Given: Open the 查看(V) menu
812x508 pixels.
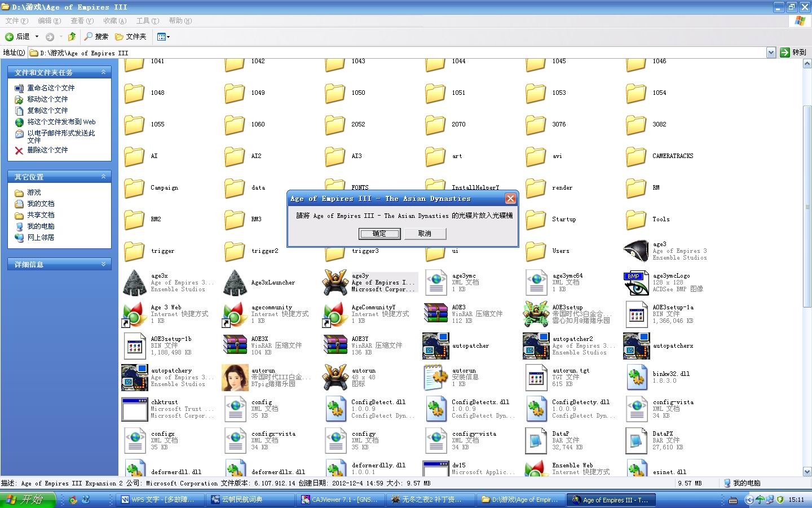Looking at the screenshot, I should pyautogui.click(x=82, y=21).
